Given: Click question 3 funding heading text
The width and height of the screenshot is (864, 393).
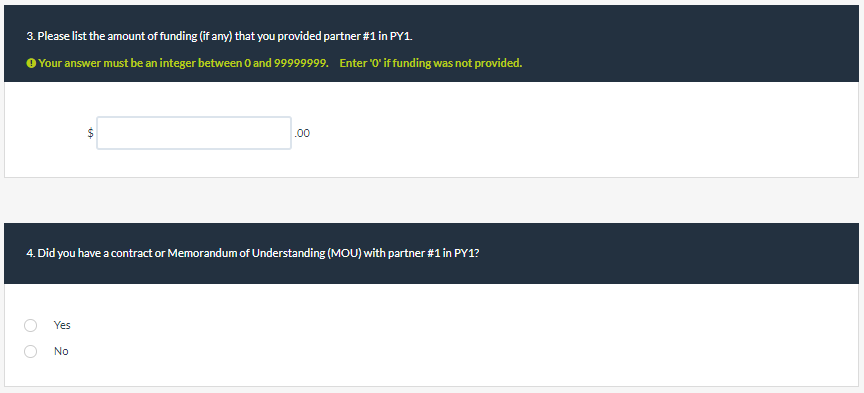Looking at the screenshot, I should click(219, 37).
